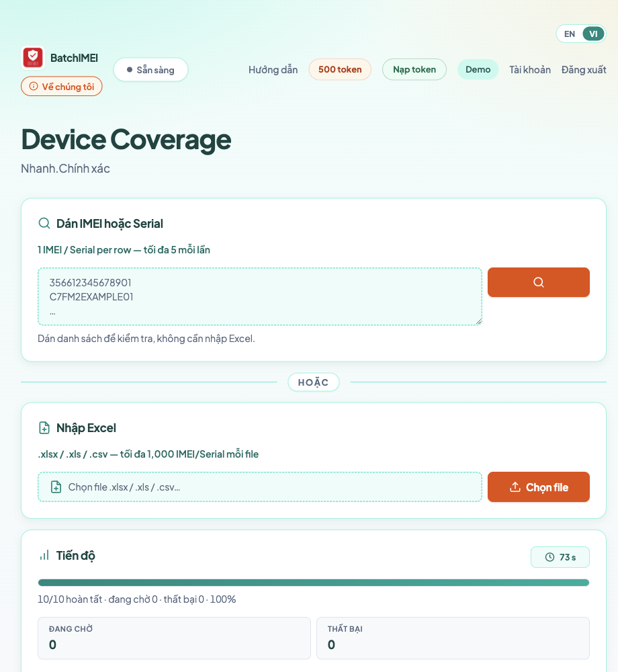Select the VI language option

(593, 34)
